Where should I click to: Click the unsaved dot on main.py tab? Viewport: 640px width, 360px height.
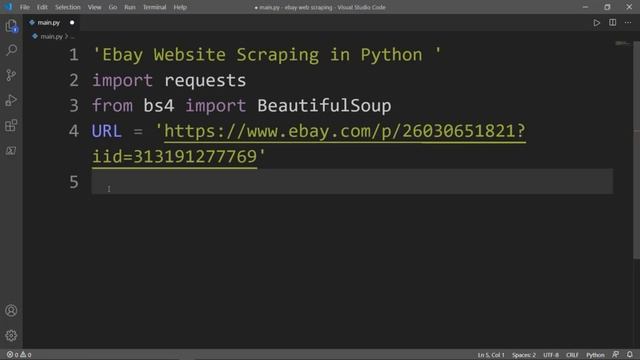tap(72, 23)
